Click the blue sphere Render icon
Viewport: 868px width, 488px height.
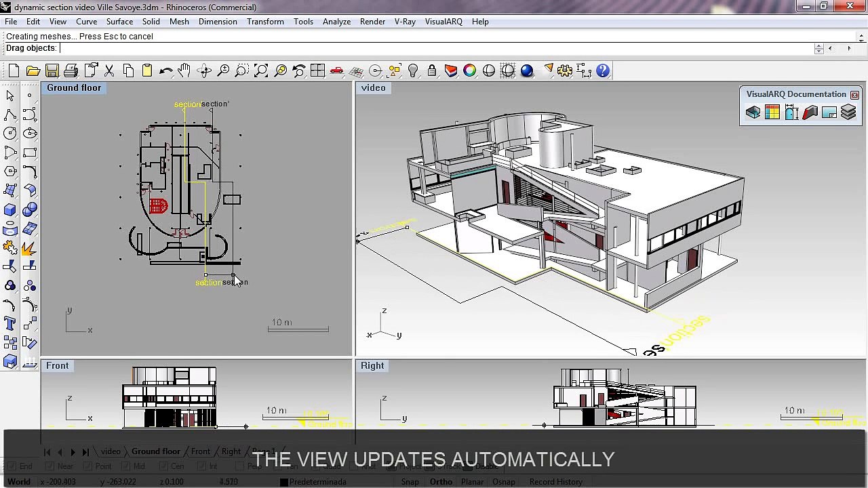(527, 70)
